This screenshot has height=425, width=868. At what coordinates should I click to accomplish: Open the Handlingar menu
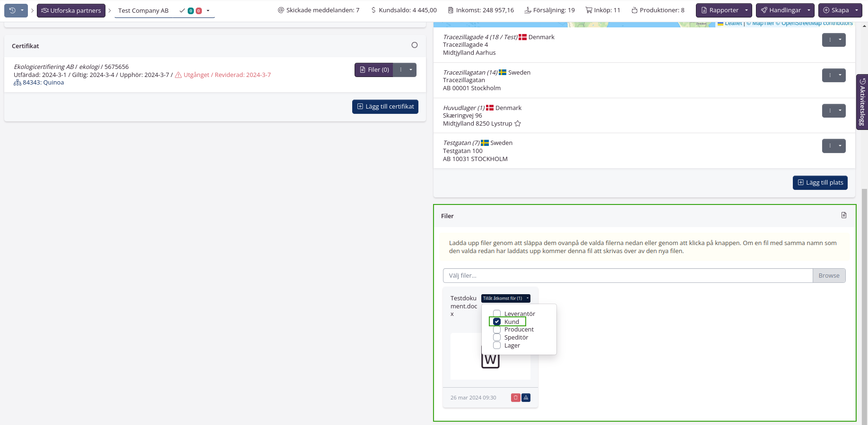(x=785, y=10)
